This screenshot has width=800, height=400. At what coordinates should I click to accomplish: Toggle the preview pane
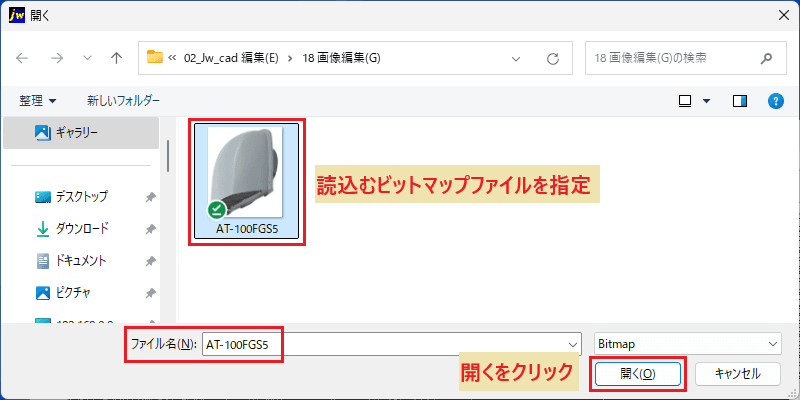pos(740,102)
